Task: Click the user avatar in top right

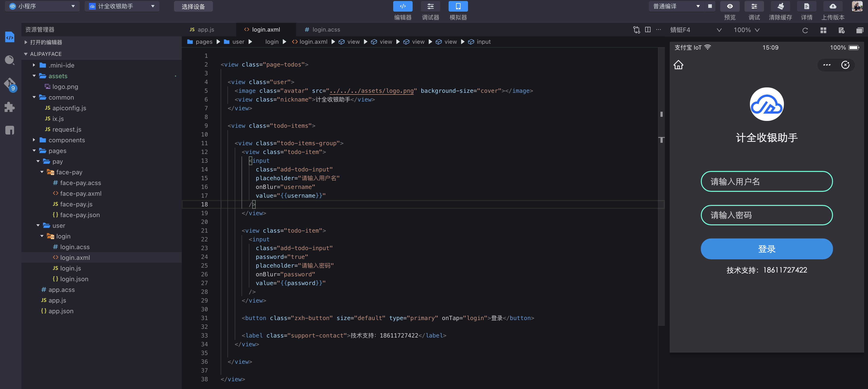Action: pyautogui.click(x=857, y=6)
